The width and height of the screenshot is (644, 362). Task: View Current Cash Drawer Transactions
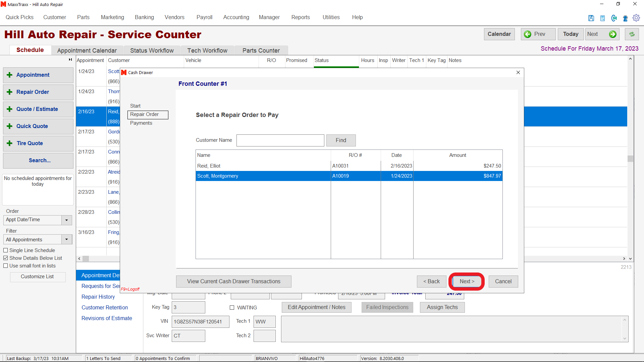click(233, 282)
